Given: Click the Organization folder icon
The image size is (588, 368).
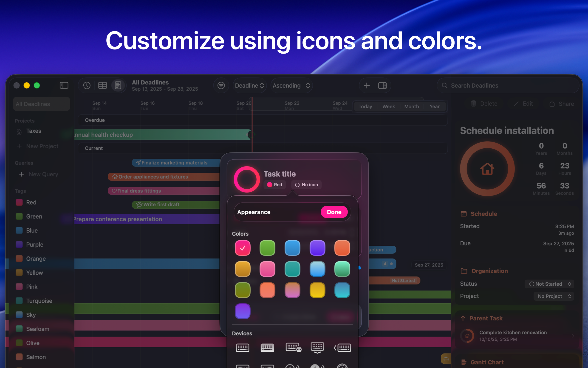Looking at the screenshot, I should pos(464,271).
